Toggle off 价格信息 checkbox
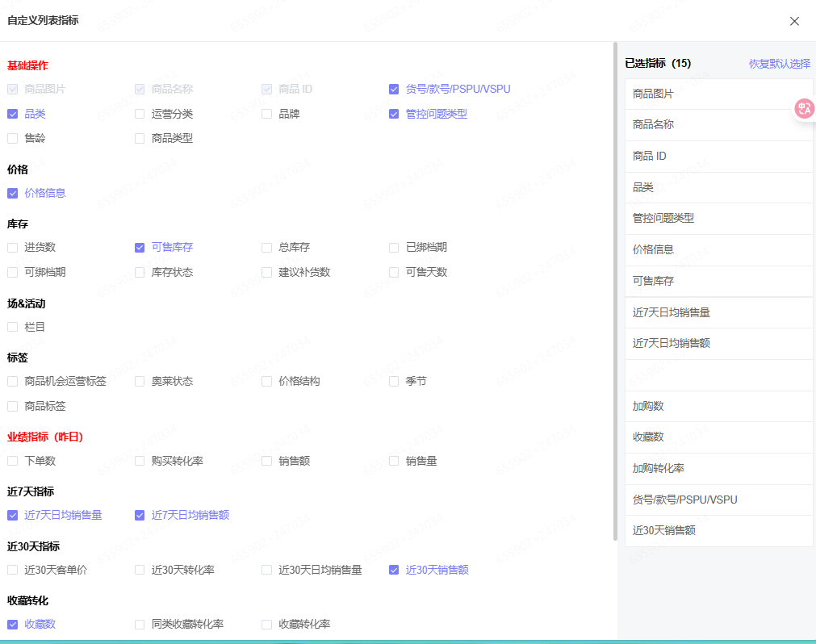Screen dimensions: 816x644 point(13,193)
